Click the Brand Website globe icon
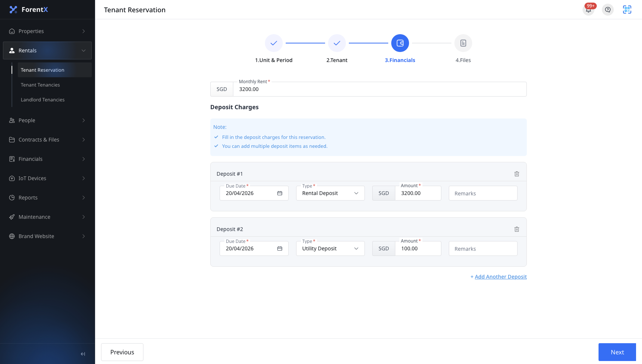Image resolution: width=642 pixels, height=364 pixels. (x=12, y=236)
